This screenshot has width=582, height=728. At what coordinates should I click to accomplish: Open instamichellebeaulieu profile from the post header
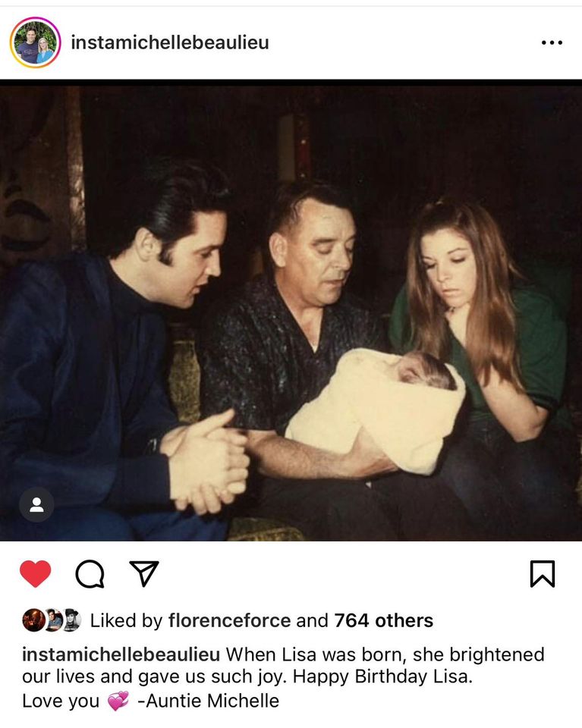click(170, 42)
